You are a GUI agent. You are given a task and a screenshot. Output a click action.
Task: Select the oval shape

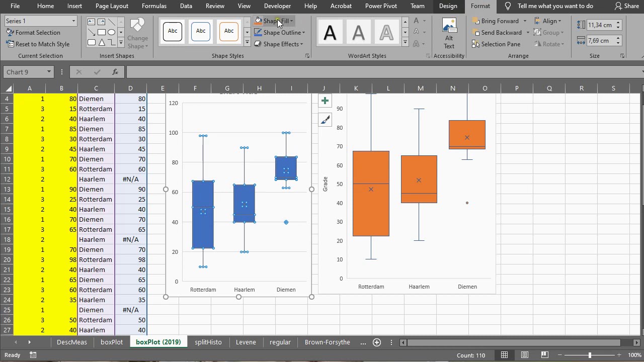(x=111, y=32)
